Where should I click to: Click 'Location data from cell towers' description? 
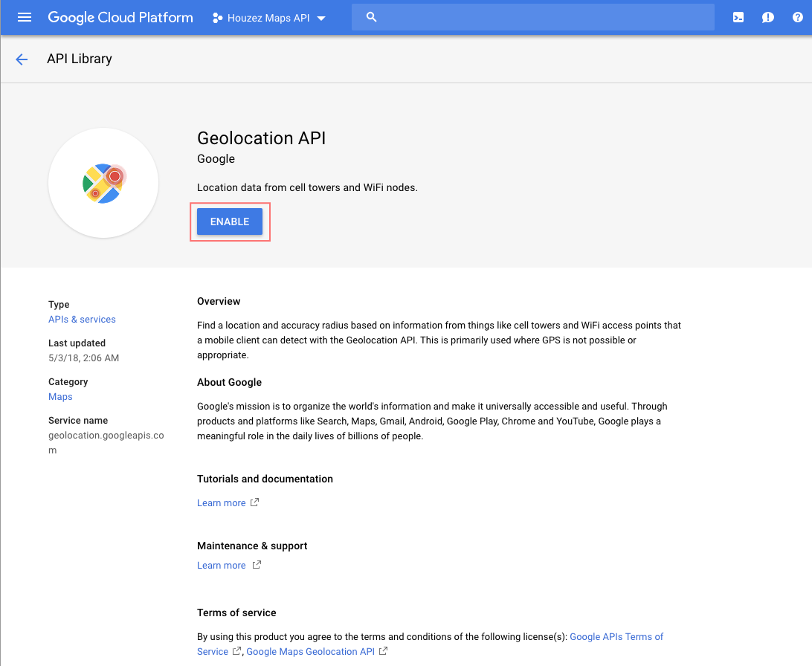[307, 187]
